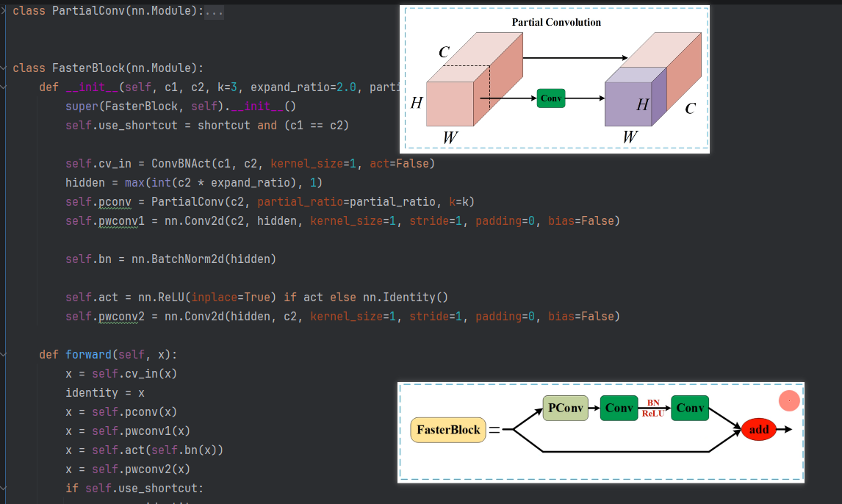Click self.pwconv2 in the Conv2d assignment

105,317
